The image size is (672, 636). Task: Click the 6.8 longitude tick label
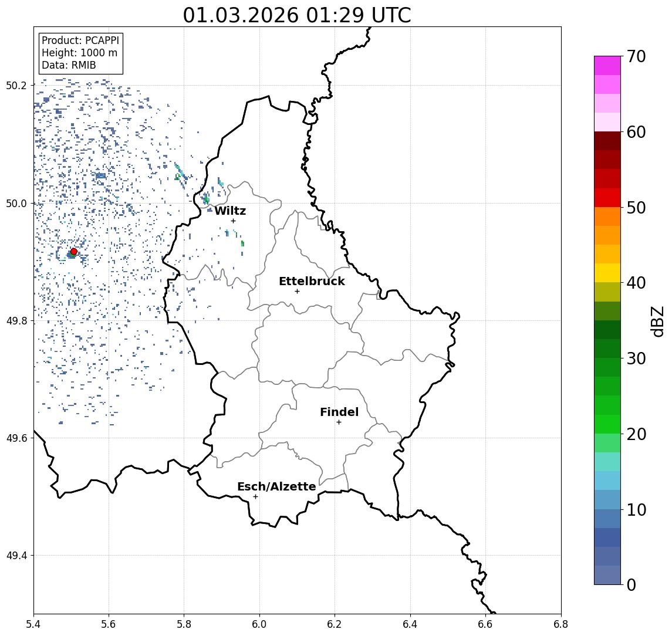coord(560,624)
